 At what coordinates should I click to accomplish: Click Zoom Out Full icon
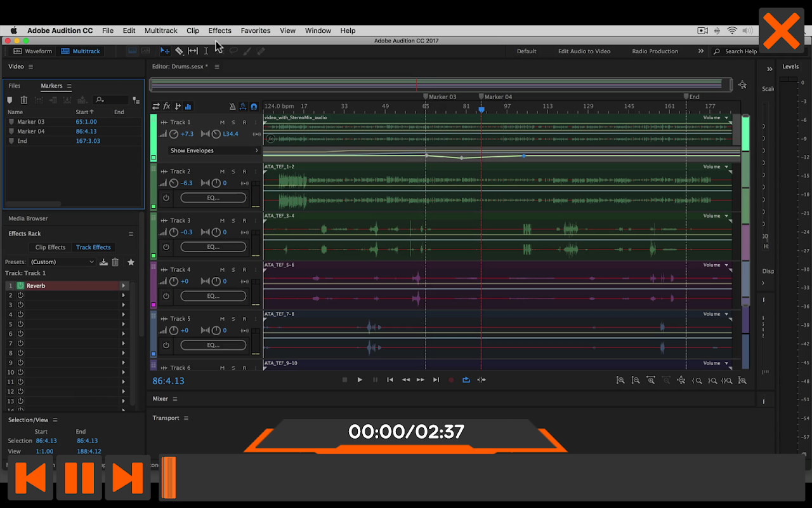pos(681,380)
